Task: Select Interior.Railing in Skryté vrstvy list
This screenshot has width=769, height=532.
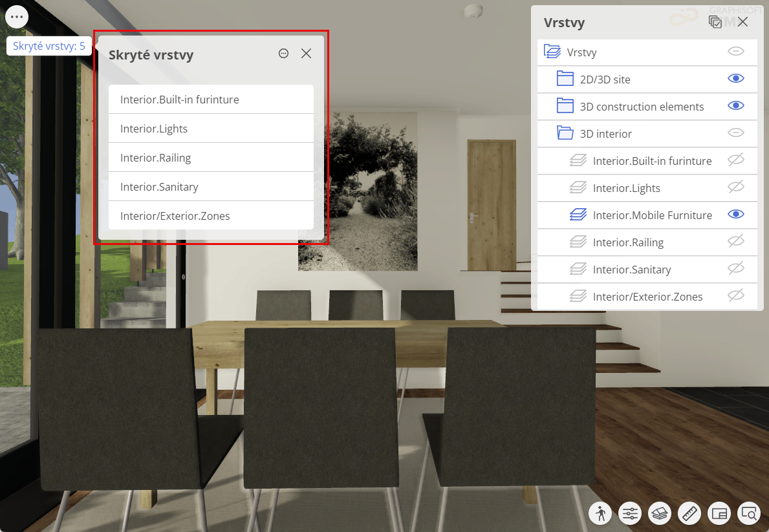Action: (x=211, y=157)
